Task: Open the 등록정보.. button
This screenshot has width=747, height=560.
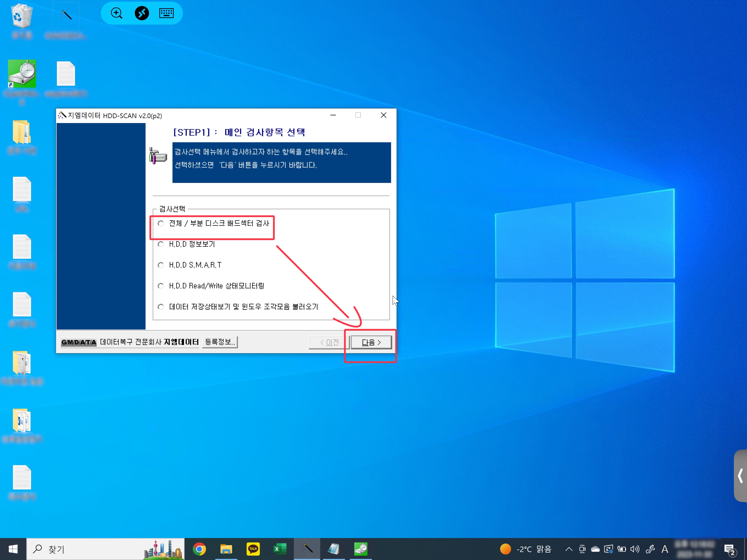Action: click(220, 342)
